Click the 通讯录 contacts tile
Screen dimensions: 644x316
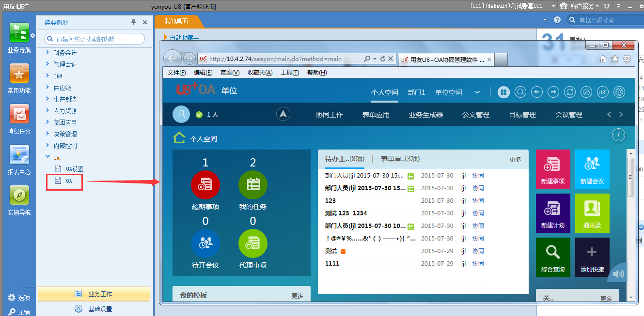[592, 213]
